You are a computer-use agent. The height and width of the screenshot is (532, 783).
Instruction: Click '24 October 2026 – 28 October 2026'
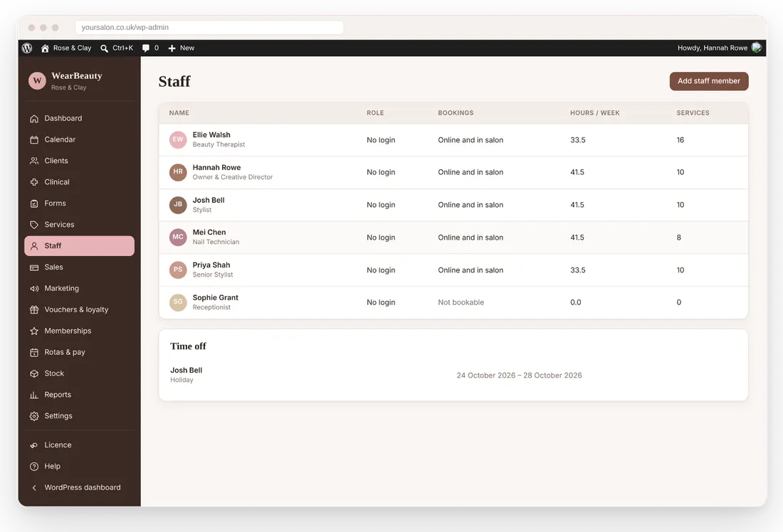(519, 376)
